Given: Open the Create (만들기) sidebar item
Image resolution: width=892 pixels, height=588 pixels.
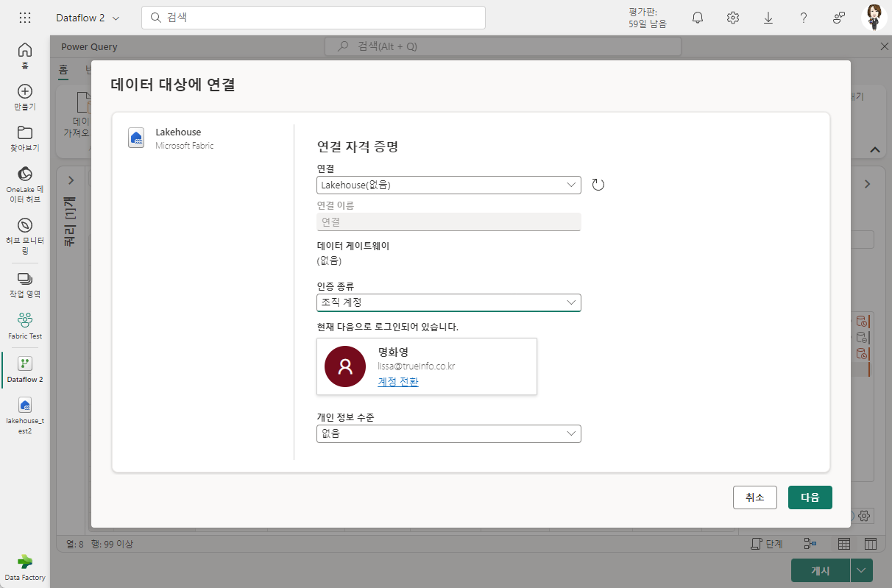Looking at the screenshot, I should (25, 96).
